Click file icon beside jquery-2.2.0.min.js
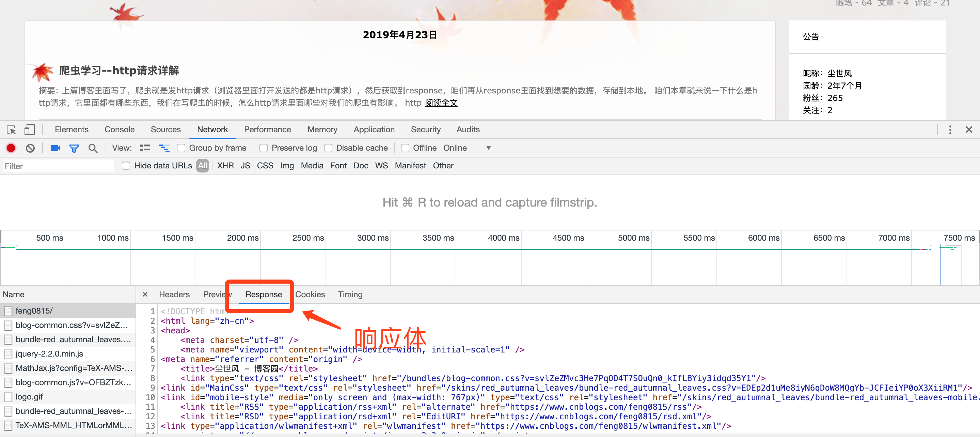The height and width of the screenshot is (437, 980). coord(8,354)
